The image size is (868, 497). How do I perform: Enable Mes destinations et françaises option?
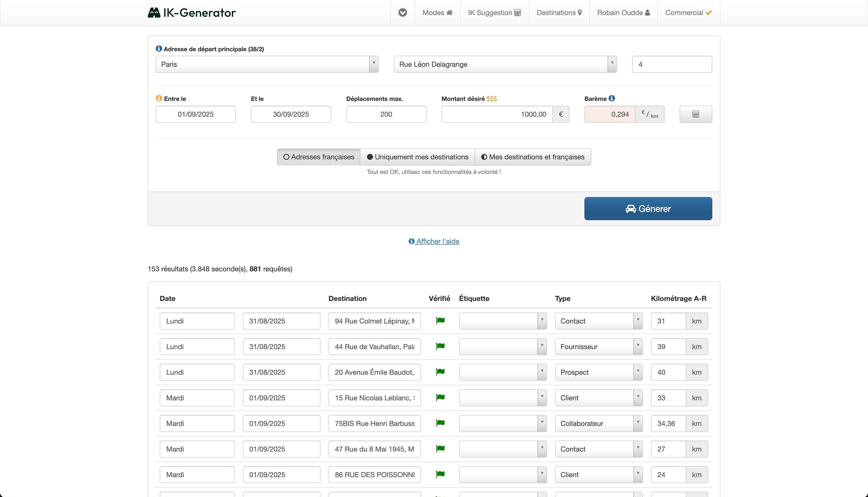(533, 157)
